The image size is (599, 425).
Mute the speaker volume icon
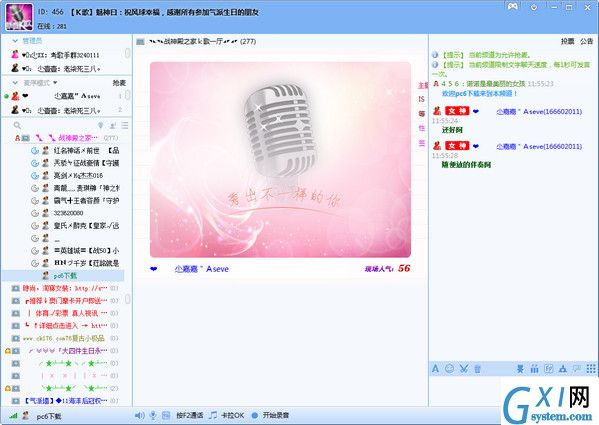click(x=140, y=415)
